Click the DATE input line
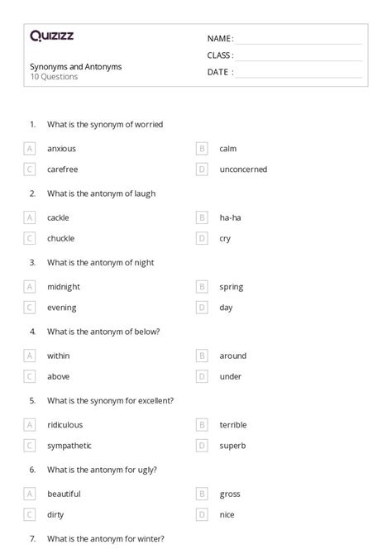The width and height of the screenshot is (392, 554). [299, 73]
